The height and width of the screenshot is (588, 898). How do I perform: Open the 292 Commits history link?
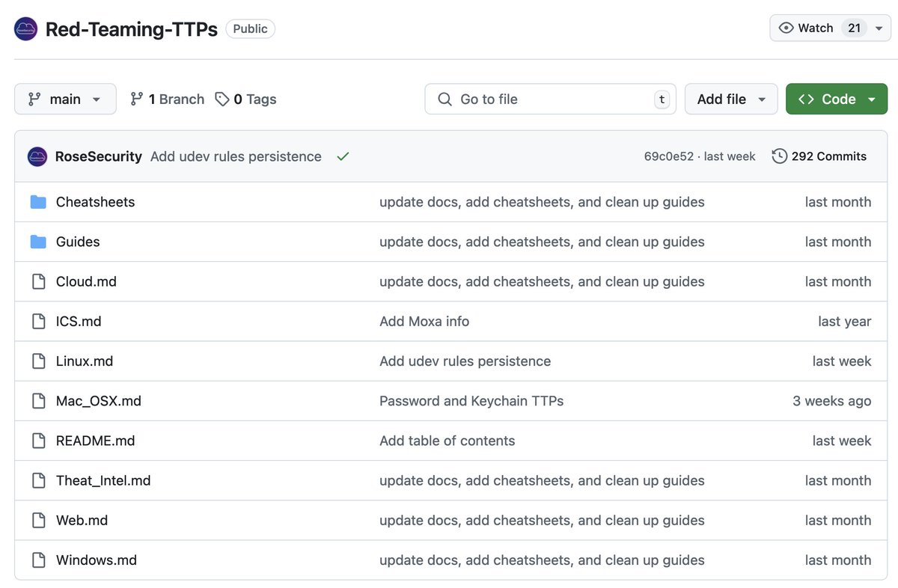click(x=819, y=156)
